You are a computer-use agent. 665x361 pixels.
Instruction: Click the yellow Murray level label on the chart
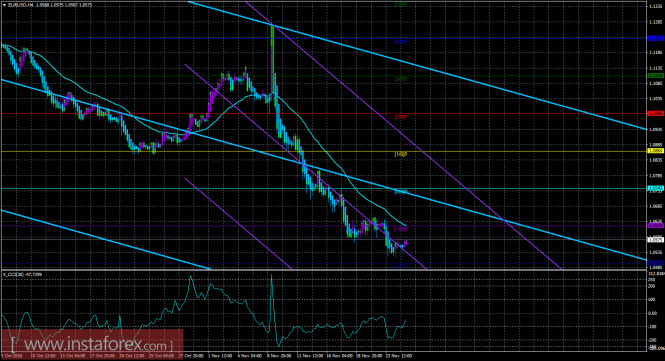401,154
